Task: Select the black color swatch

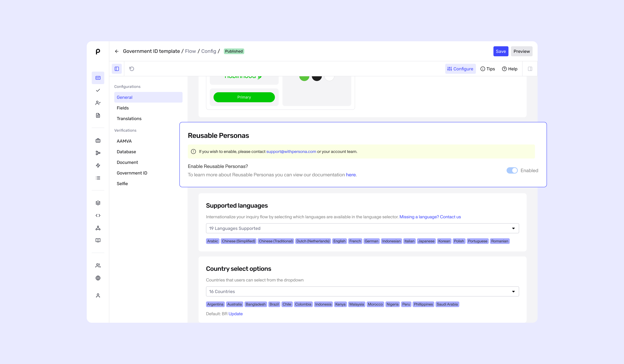Action: 317,78
